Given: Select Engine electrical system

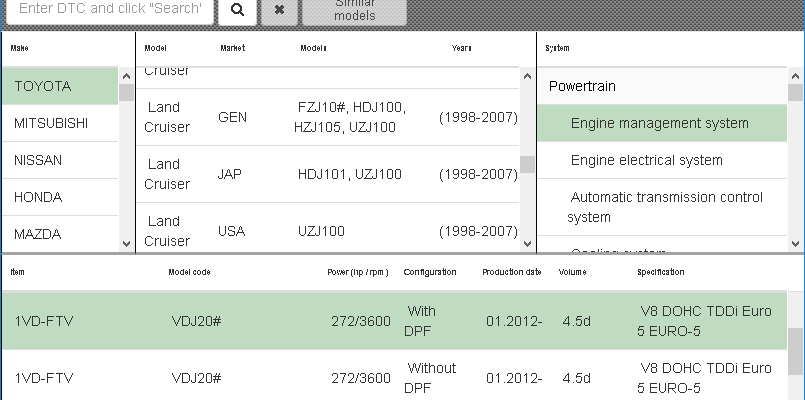Looking at the screenshot, I should pos(662,160).
